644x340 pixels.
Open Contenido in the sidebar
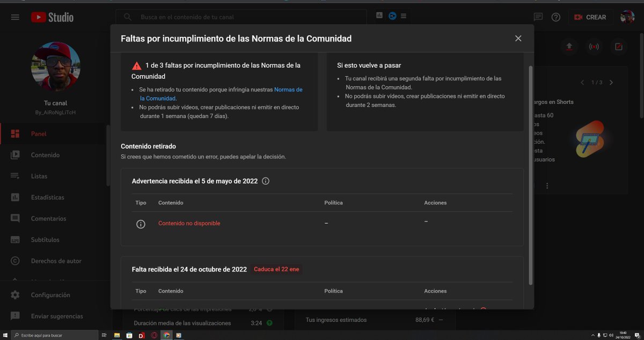(54, 155)
